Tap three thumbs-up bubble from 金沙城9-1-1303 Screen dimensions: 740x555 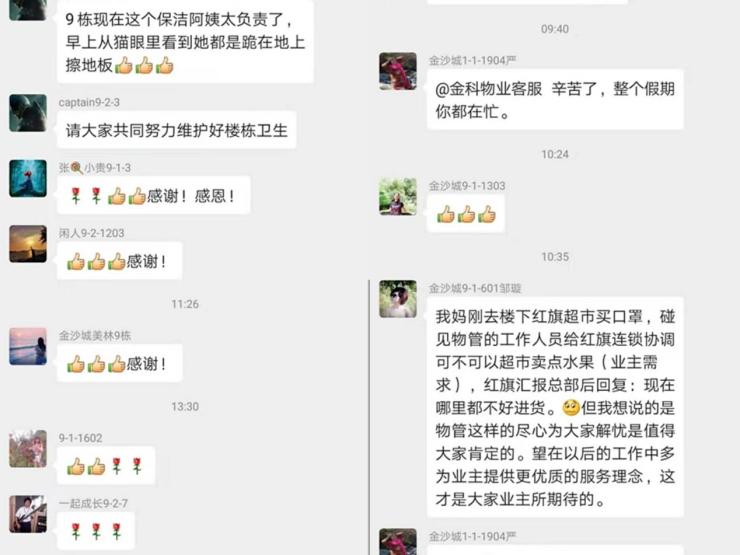466,214
